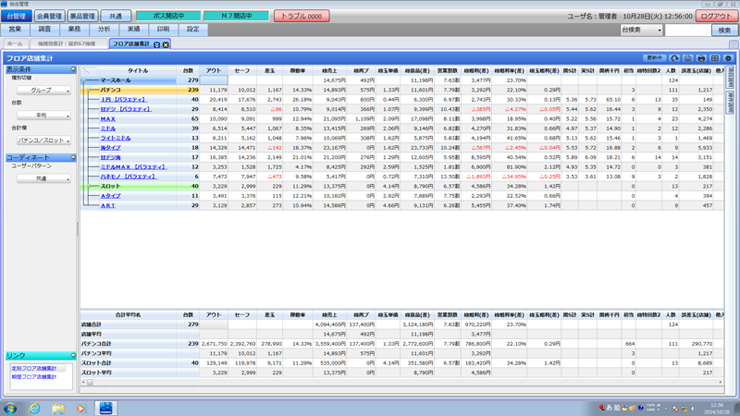Click the first vertical side tab at the right edge
The image size is (740, 416).
(x=730, y=76)
